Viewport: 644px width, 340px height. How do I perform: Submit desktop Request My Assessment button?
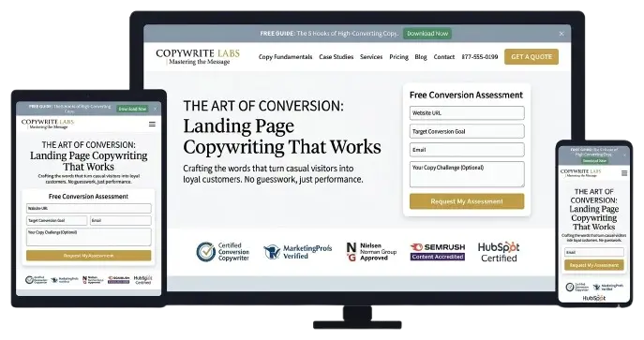467,201
